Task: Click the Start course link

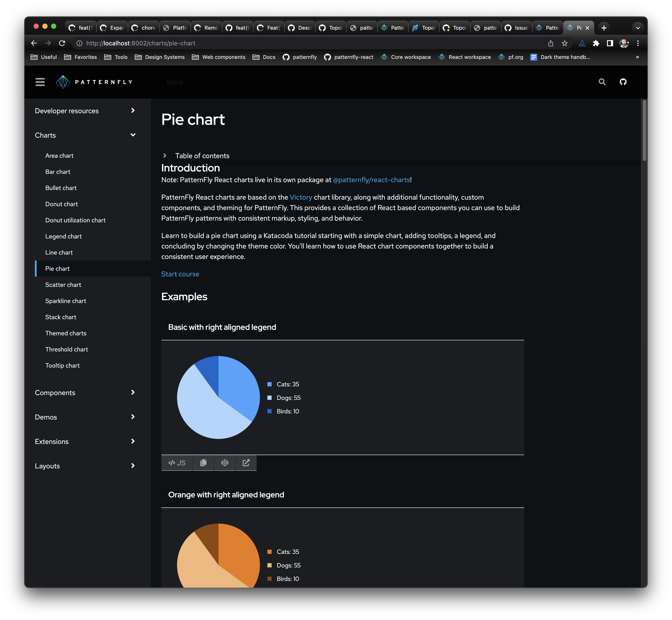Action: [180, 274]
